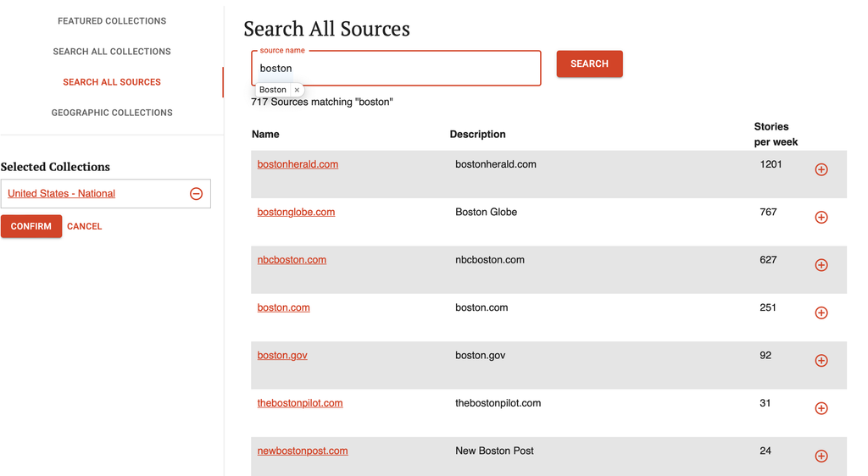Open the thebostonpilot.com source link
The image size is (868, 476).
coord(300,403)
